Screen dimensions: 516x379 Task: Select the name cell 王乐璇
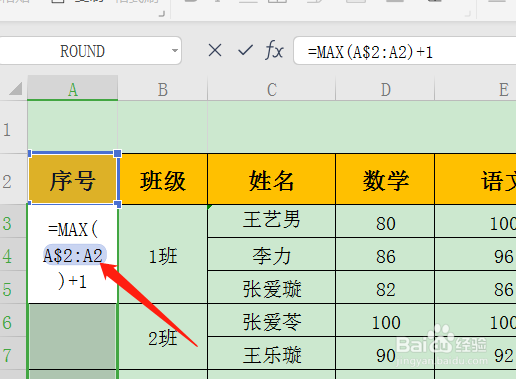(x=271, y=353)
